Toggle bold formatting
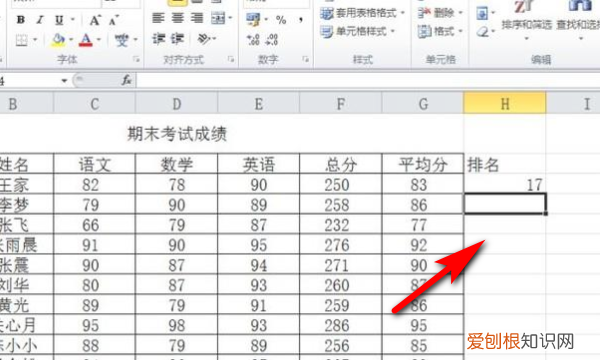The image size is (600, 360). (x=21, y=20)
